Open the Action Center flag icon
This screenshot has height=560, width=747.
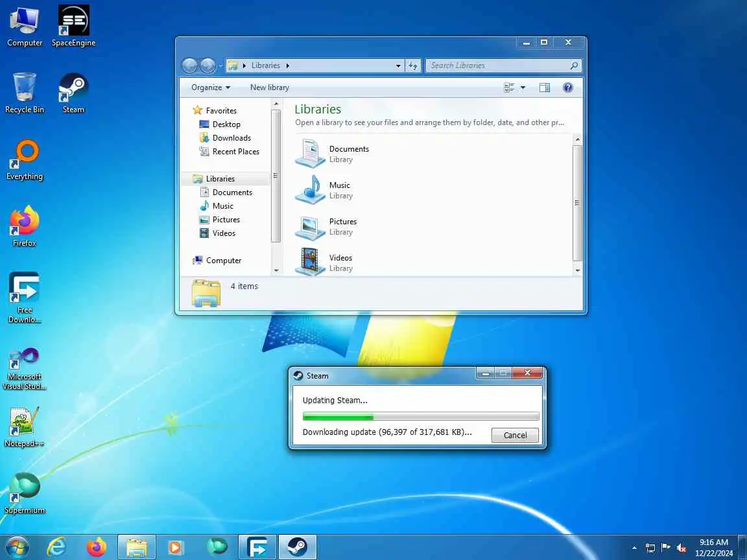point(665,548)
